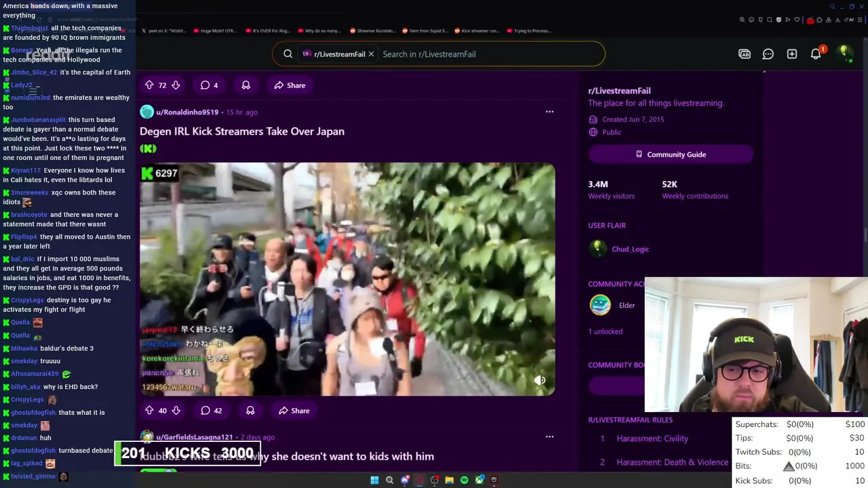The width and height of the screenshot is (868, 488).
Task: Open Discord from the taskbar
Action: pyautogui.click(x=405, y=480)
